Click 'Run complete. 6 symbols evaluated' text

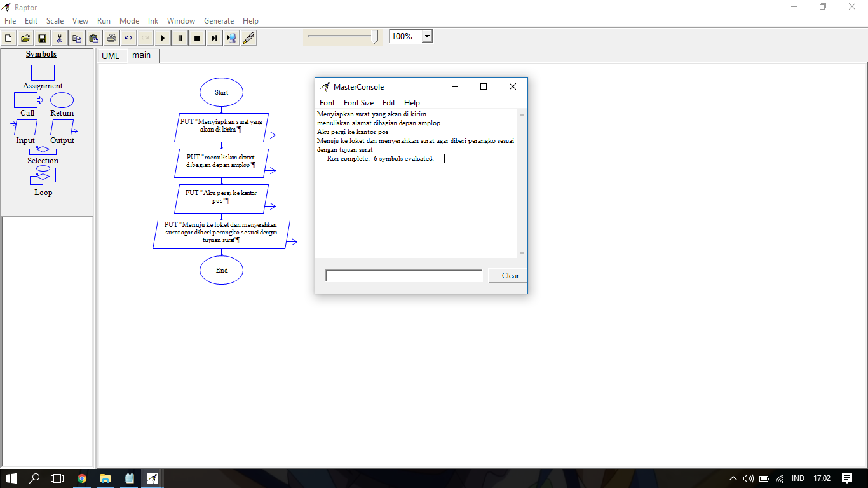pos(381,159)
